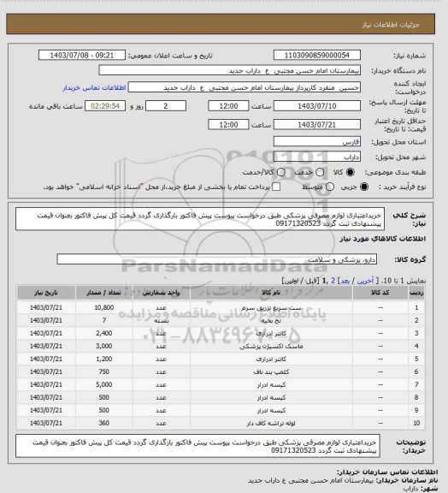Click the شماره نیاز number field
448x493 pixels.
(316, 55)
